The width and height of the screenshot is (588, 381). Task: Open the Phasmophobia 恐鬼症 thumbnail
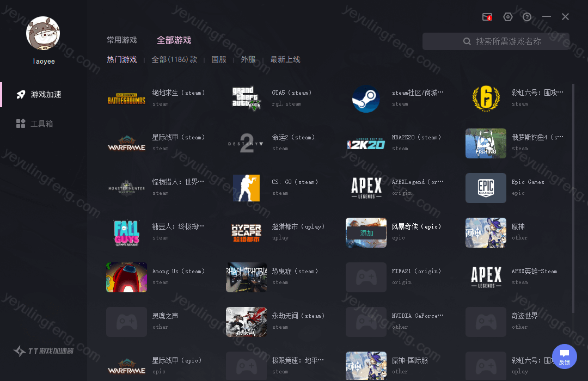[247, 277]
